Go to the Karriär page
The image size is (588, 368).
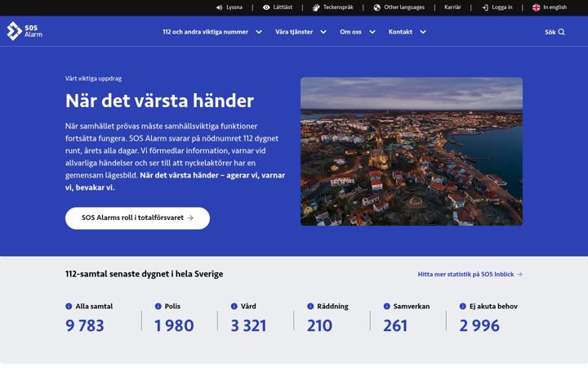click(x=452, y=7)
